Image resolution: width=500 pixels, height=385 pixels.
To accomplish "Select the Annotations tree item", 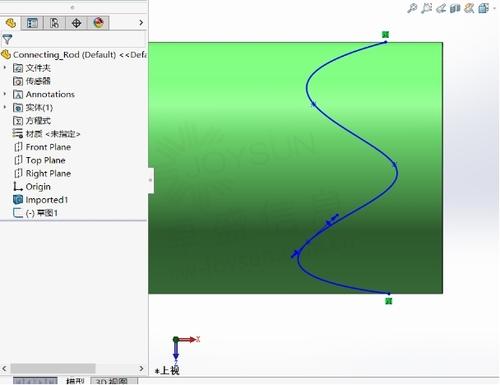I will 44,94.
